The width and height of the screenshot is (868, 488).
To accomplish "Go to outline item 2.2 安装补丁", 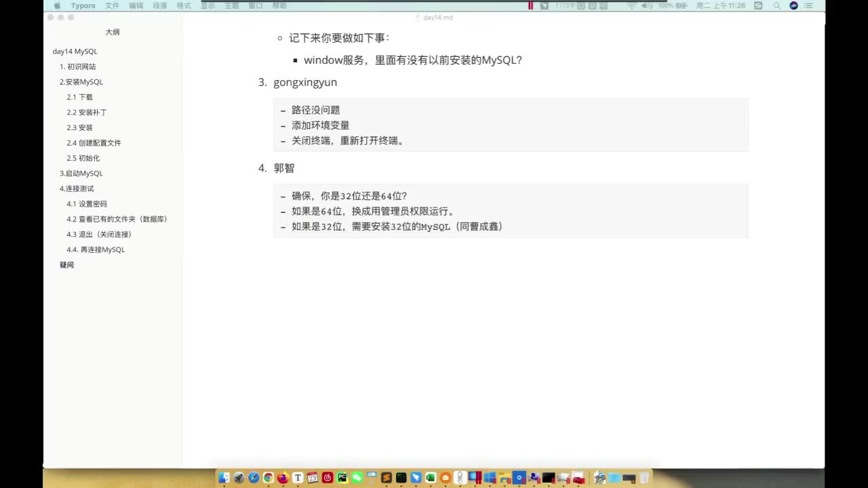I will pos(87,113).
